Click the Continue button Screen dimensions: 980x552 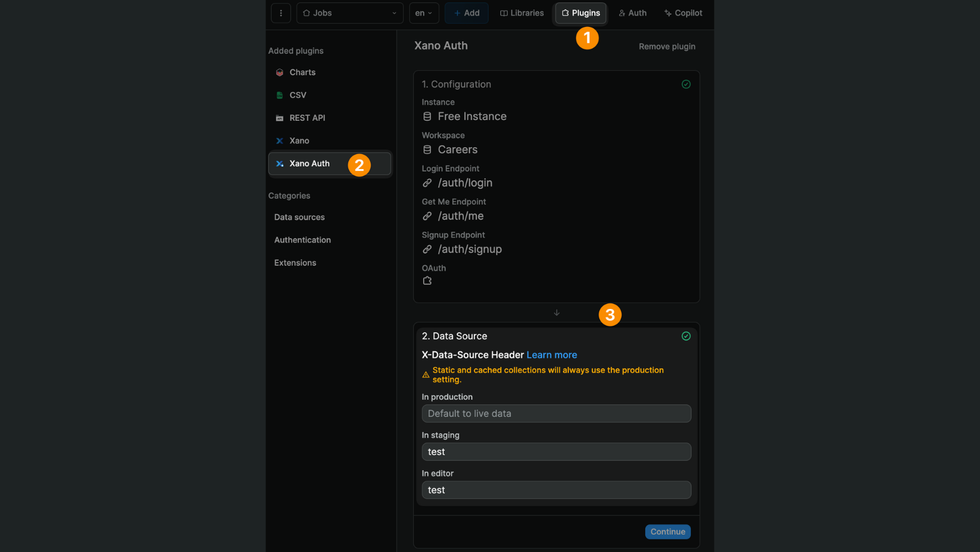(667, 531)
